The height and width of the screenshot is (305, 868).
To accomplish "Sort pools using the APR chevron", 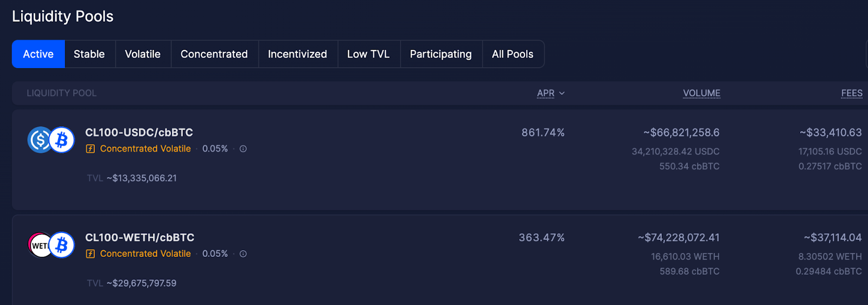I will (x=562, y=93).
